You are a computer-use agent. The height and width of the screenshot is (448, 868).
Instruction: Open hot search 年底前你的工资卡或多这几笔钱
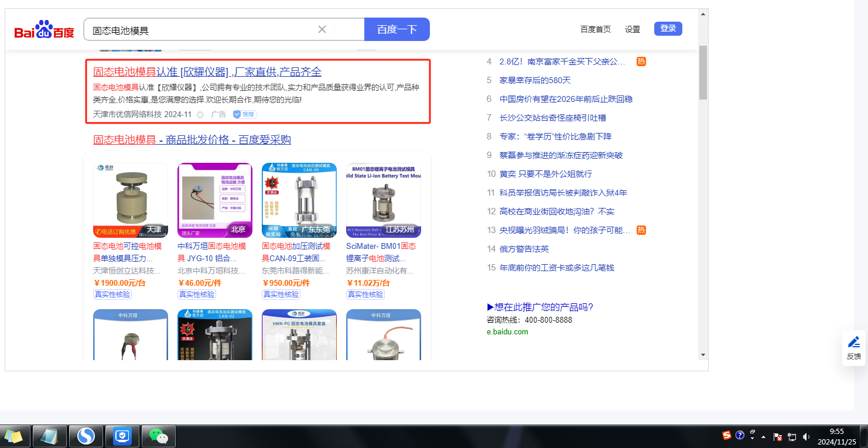557,268
